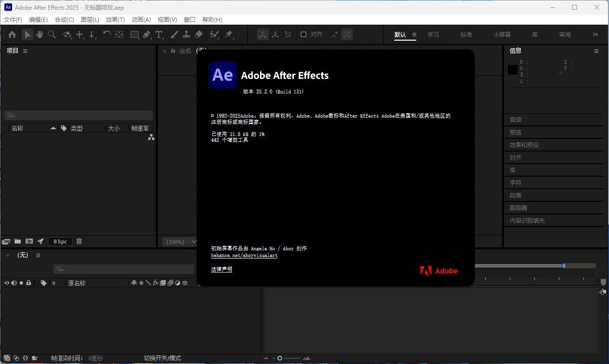Image resolution: width=609 pixels, height=364 pixels.
Task: Toggle the snap-to-edges extension icon
Action: [x=335, y=34]
